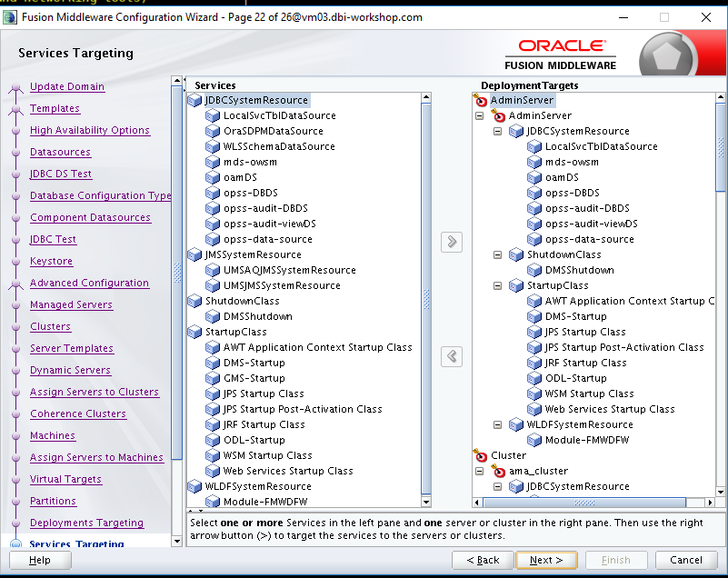
Task: Click the Advanced Configuration step bullet icon
Action: click(x=15, y=284)
